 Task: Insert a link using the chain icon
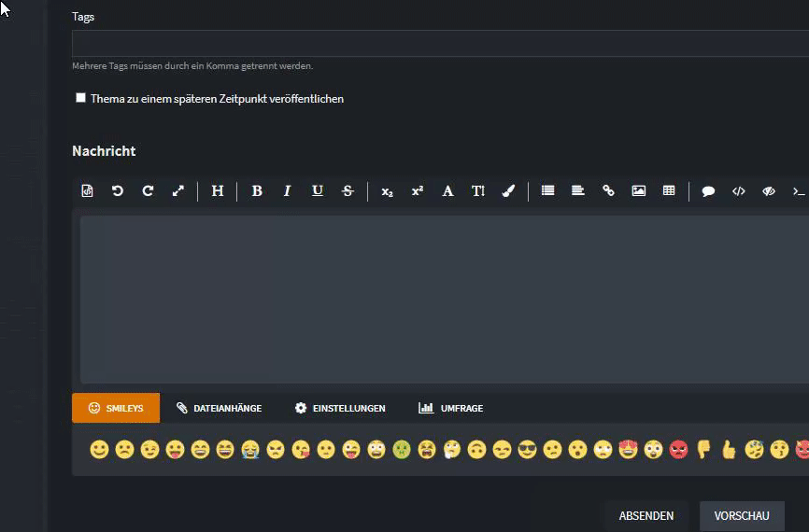coord(608,190)
